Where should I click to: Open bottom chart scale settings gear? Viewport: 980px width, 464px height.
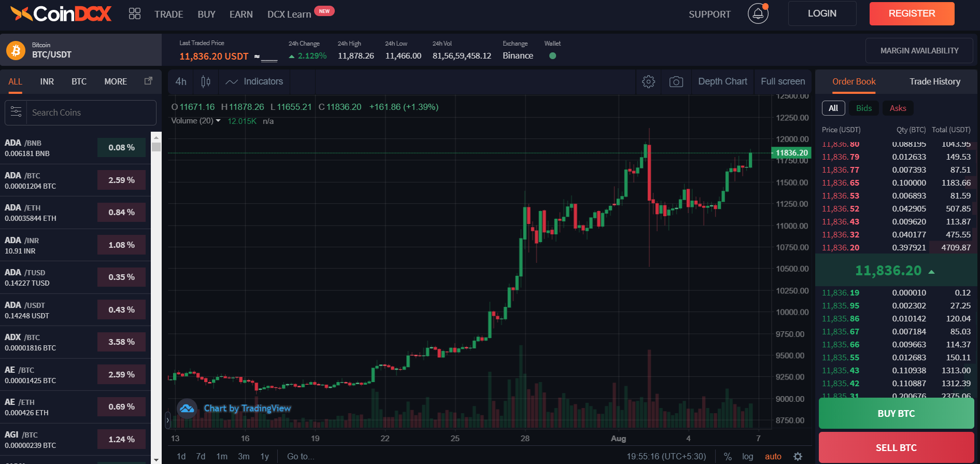(x=798, y=456)
